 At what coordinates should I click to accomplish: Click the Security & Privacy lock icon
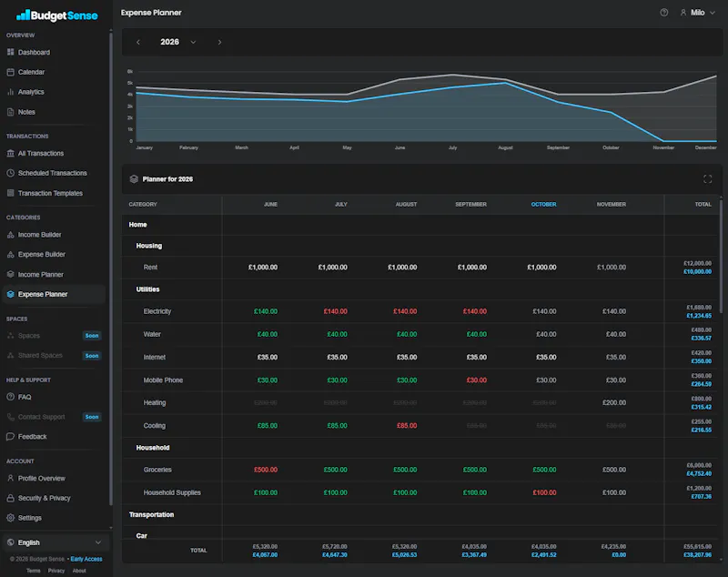(x=10, y=498)
